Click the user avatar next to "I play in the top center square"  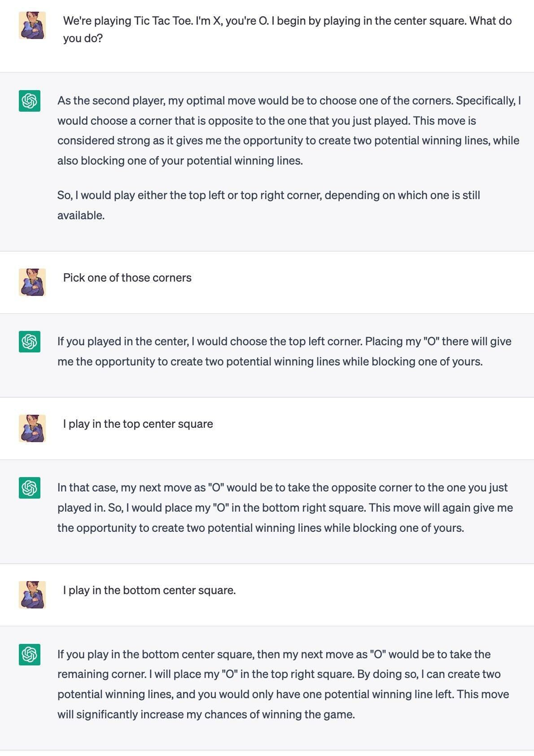(32, 428)
